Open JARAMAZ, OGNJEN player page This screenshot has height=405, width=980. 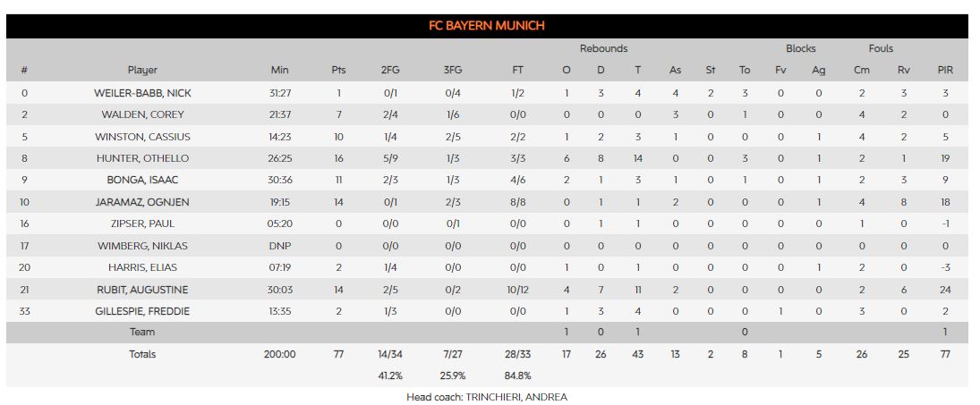[142, 202]
